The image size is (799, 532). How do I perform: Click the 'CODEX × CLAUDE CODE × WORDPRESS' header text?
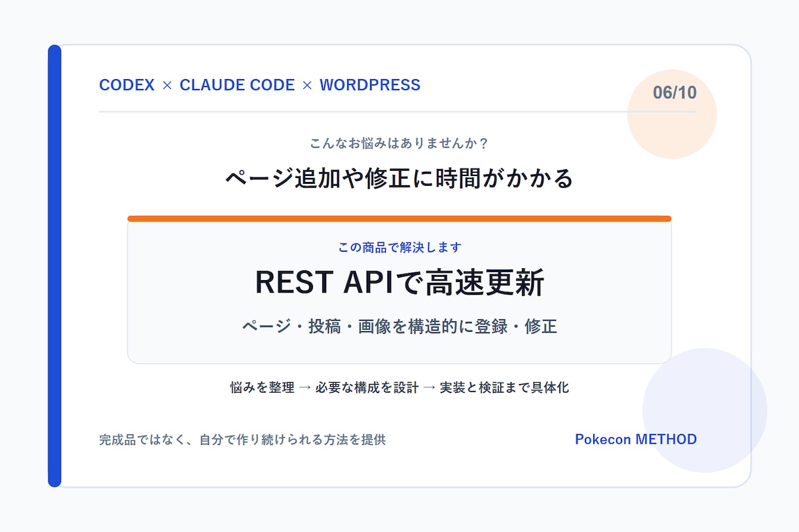point(259,85)
